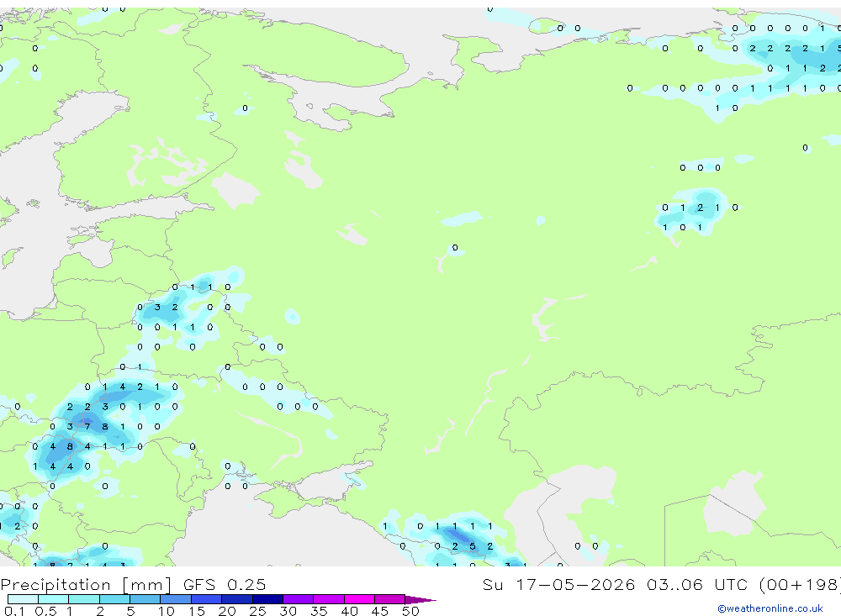Click the map value 5 between the two 2s

(x=472, y=546)
